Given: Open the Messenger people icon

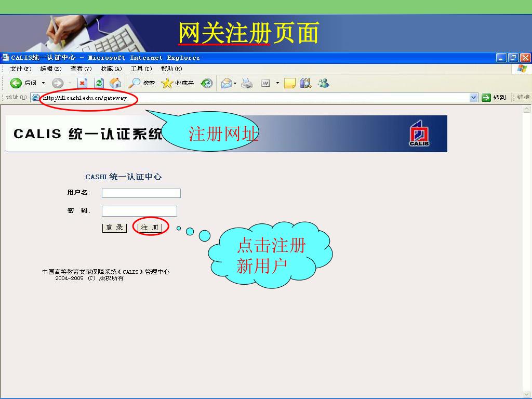Looking at the screenshot, I should pyautogui.click(x=323, y=83).
